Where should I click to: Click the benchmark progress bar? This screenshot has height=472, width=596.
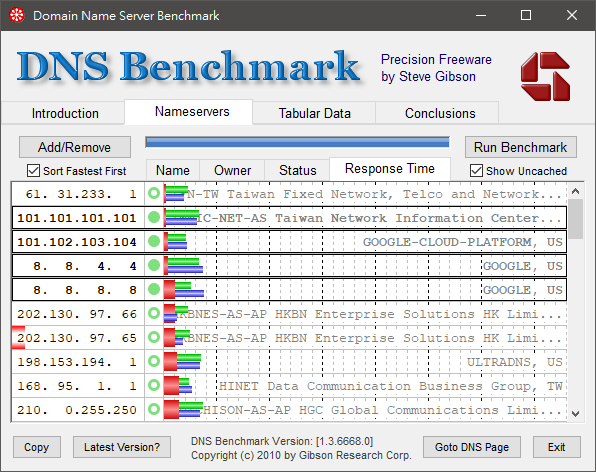297,143
